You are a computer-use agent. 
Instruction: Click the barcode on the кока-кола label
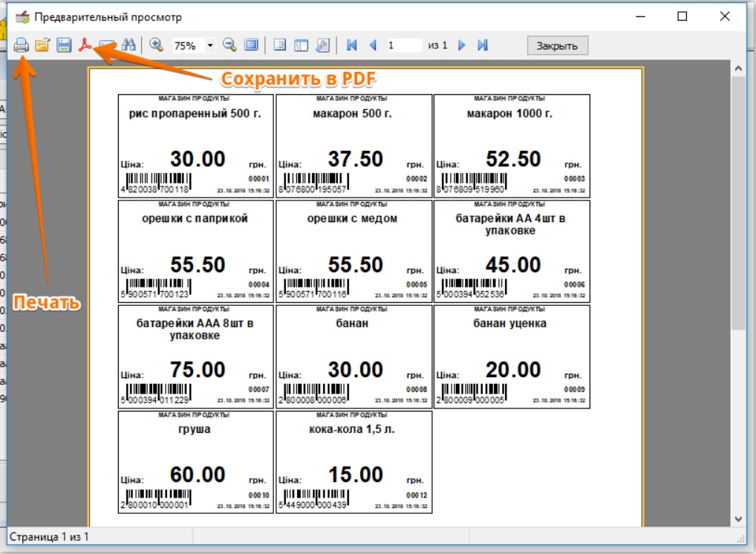[x=316, y=500]
